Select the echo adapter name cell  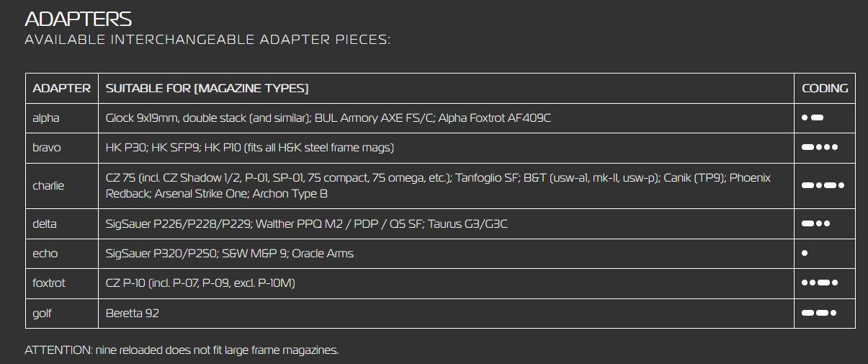click(x=45, y=254)
